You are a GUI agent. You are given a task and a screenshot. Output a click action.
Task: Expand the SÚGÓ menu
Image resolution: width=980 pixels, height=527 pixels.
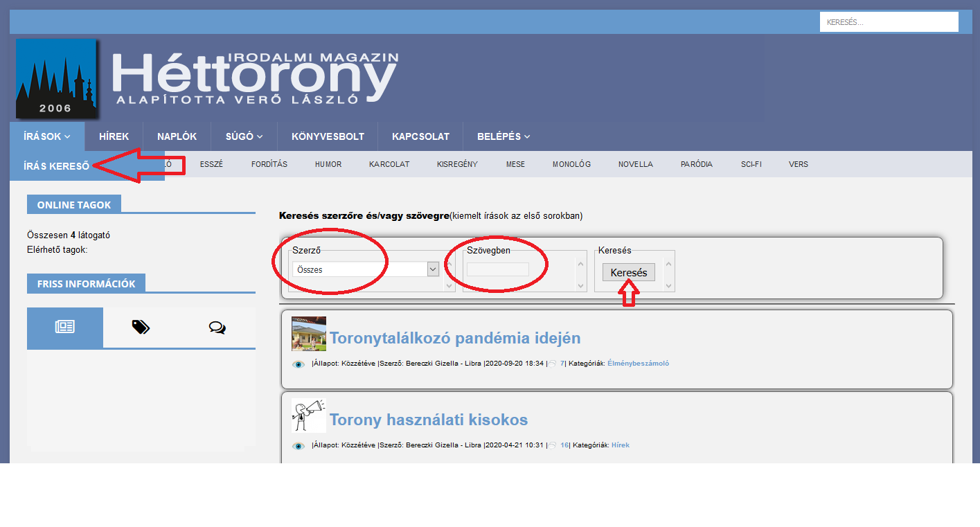coord(244,136)
